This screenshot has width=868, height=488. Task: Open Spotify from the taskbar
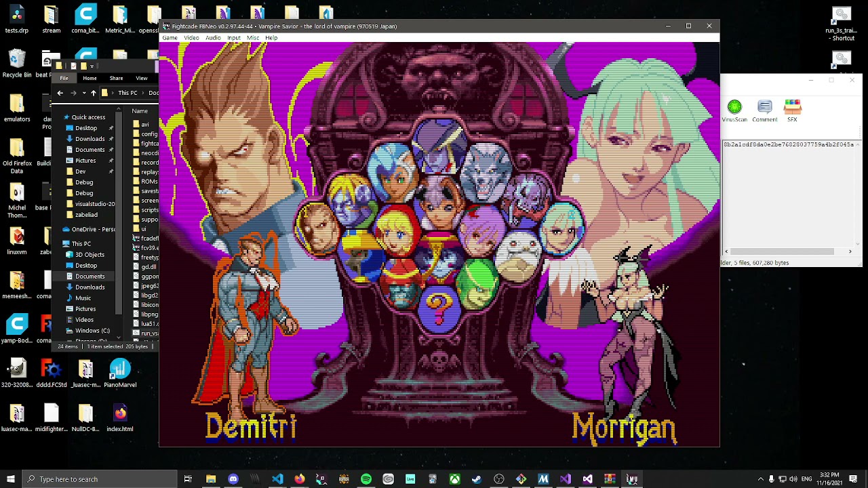(366, 479)
